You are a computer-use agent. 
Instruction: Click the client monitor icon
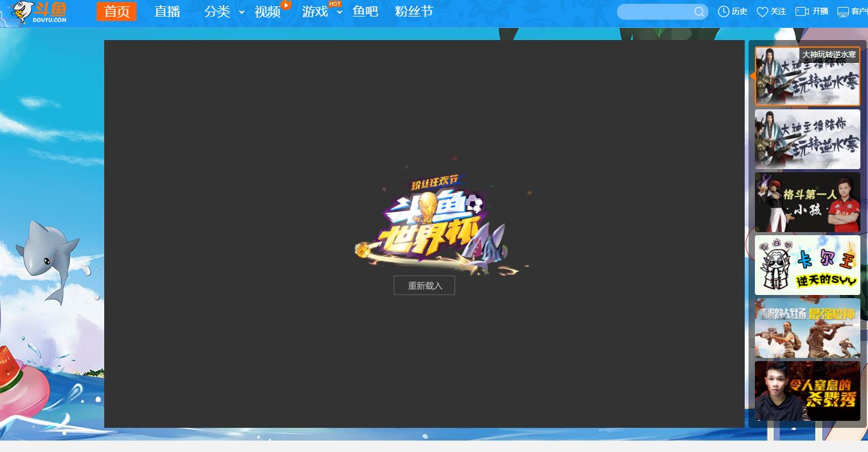click(x=843, y=11)
